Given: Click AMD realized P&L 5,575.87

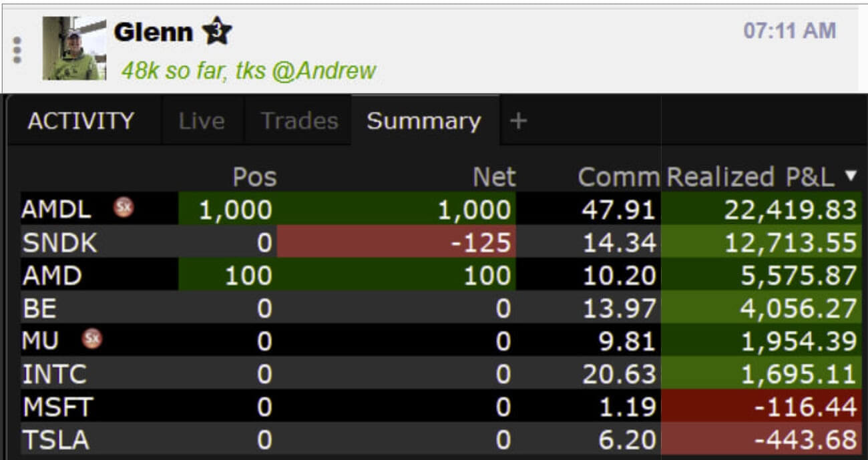Looking at the screenshot, I should coord(798,274).
